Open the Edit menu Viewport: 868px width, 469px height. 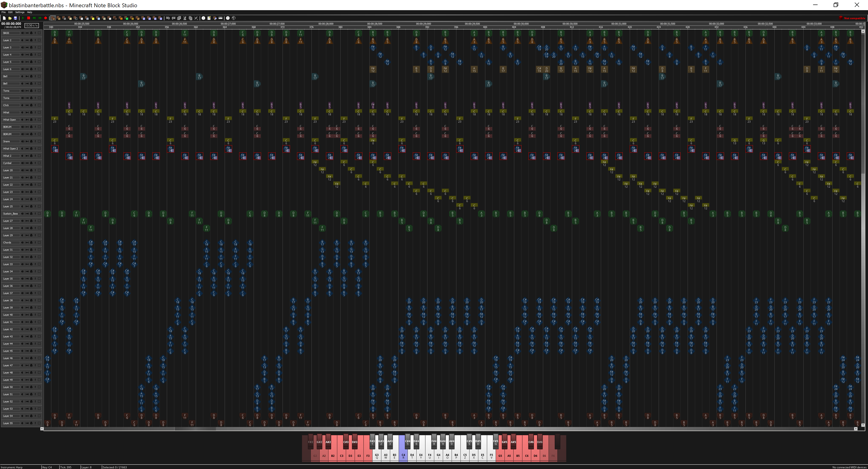point(10,12)
